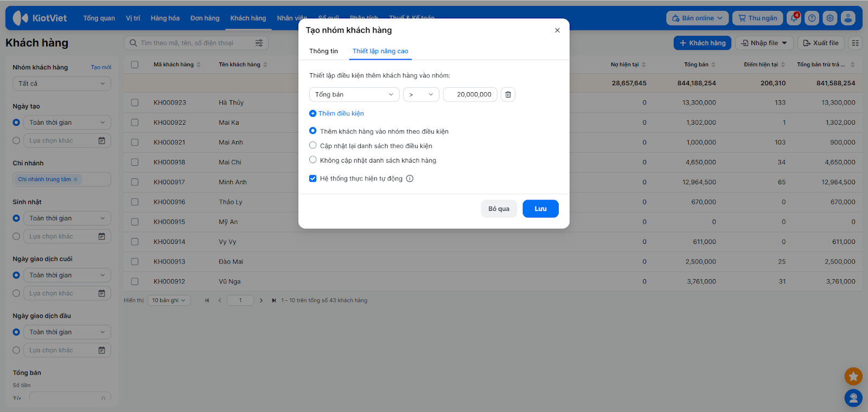Image resolution: width=868 pixels, height=412 pixels.
Task: Open search filter options icon in search bar
Action: pyautogui.click(x=259, y=43)
